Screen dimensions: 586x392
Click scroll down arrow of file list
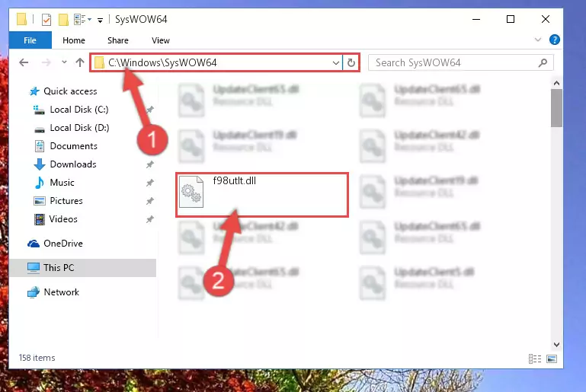click(x=556, y=345)
